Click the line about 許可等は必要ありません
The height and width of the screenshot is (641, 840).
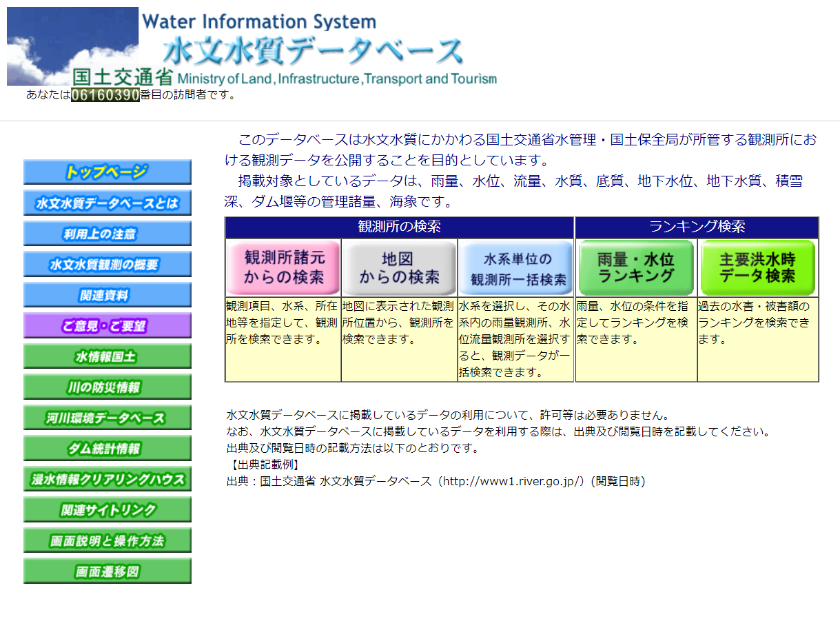(448, 415)
